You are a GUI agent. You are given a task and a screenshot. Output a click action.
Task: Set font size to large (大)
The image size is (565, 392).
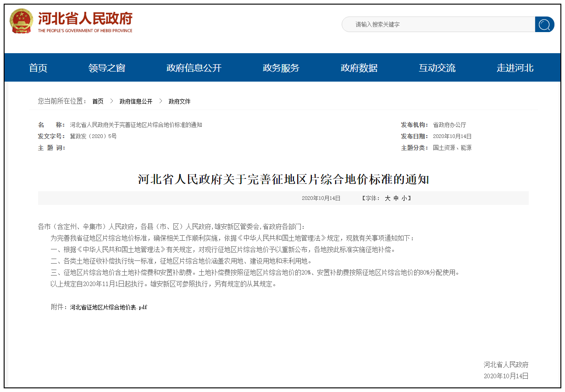(x=388, y=198)
